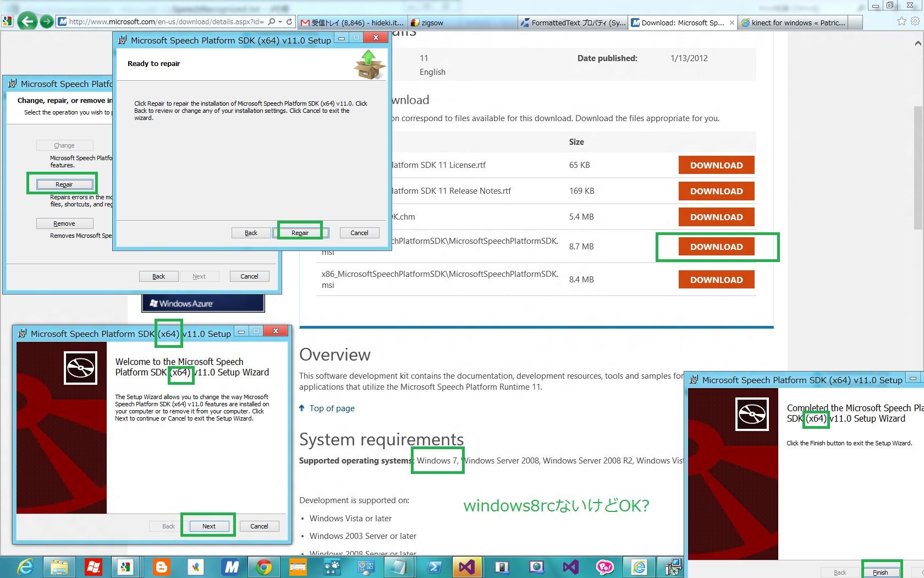Open the red Windows flag taskbar app
This screenshot has width=924, height=578.
point(93,567)
